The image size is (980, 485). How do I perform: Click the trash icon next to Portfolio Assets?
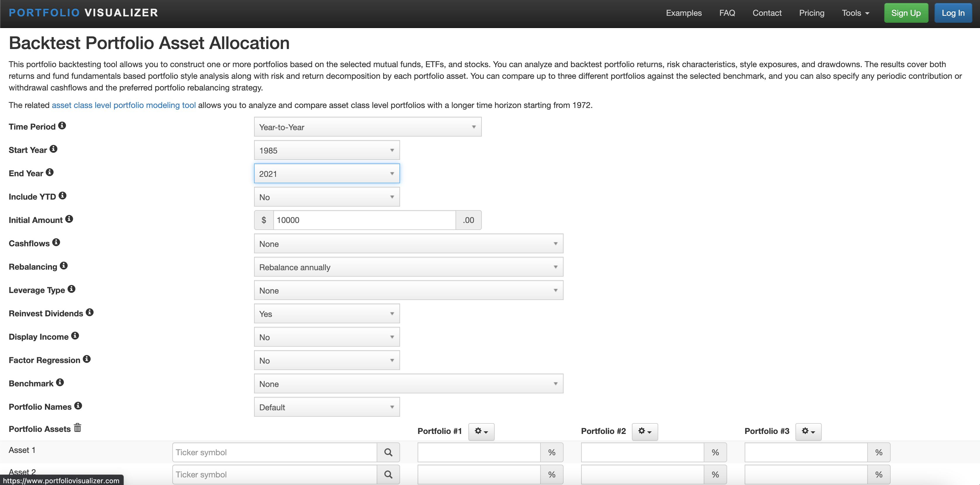click(x=78, y=428)
